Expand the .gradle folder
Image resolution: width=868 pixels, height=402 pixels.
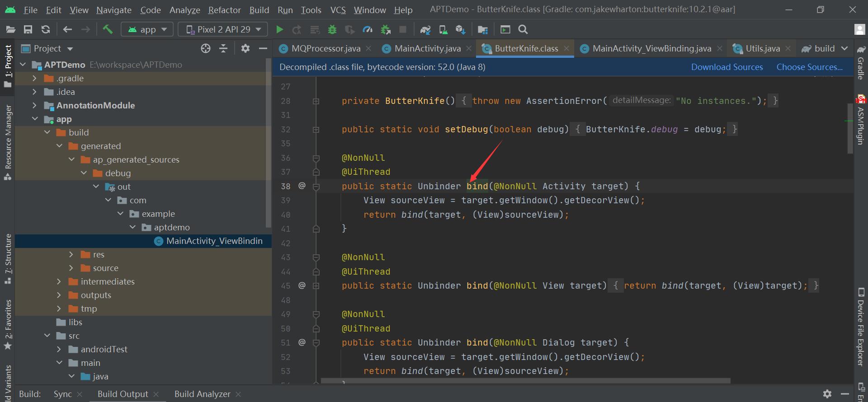pyautogui.click(x=34, y=78)
